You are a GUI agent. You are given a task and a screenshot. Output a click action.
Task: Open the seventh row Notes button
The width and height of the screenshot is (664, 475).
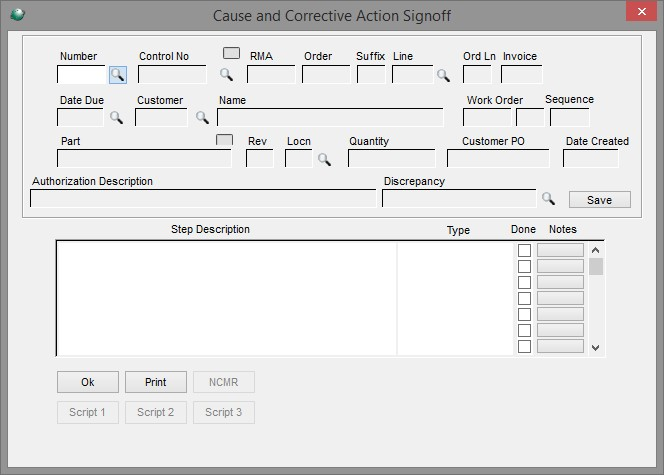560,346
